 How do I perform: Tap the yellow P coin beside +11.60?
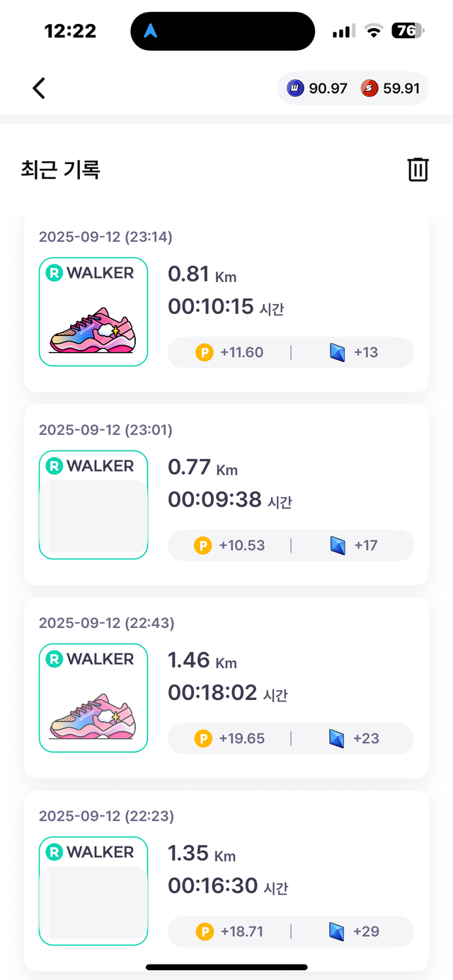204,352
